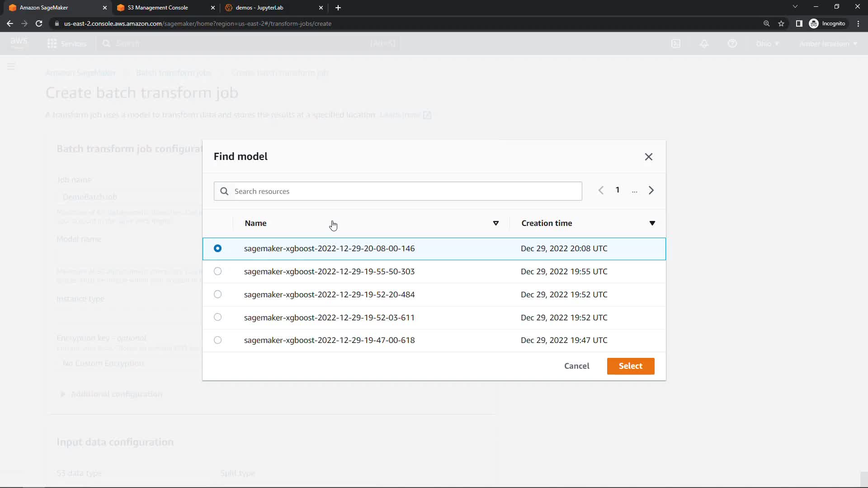Click into Search resources field
Image resolution: width=868 pixels, height=488 pixels.
pyautogui.click(x=398, y=192)
